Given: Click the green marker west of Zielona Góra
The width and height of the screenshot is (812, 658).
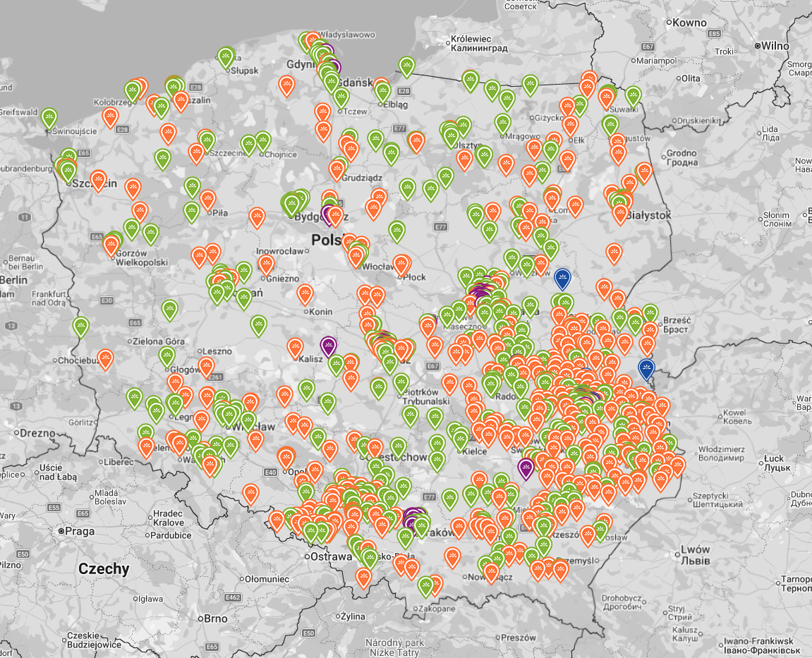Looking at the screenshot, I should 81,328.
